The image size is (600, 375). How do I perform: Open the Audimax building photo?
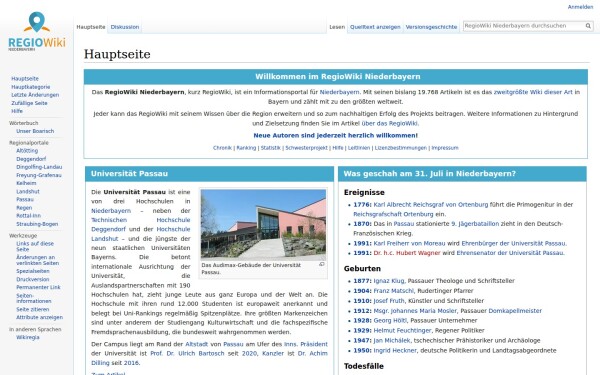tap(263, 225)
